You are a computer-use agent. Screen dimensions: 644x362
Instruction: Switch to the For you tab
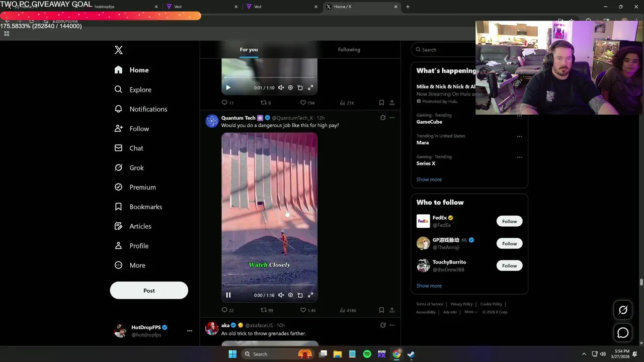(x=249, y=49)
